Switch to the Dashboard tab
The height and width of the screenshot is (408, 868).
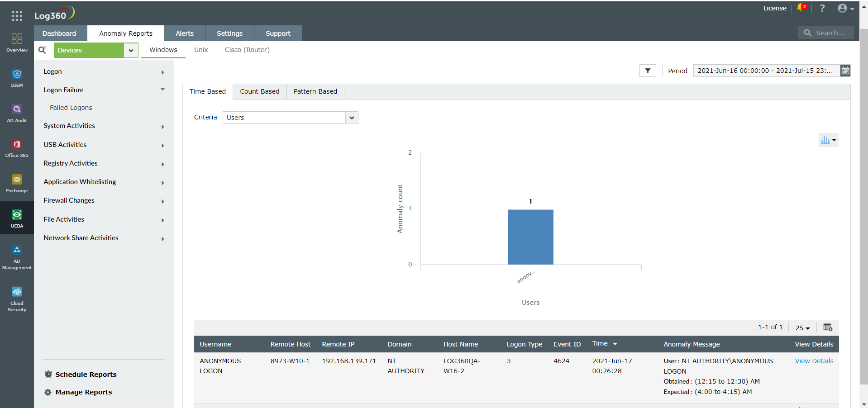point(59,33)
